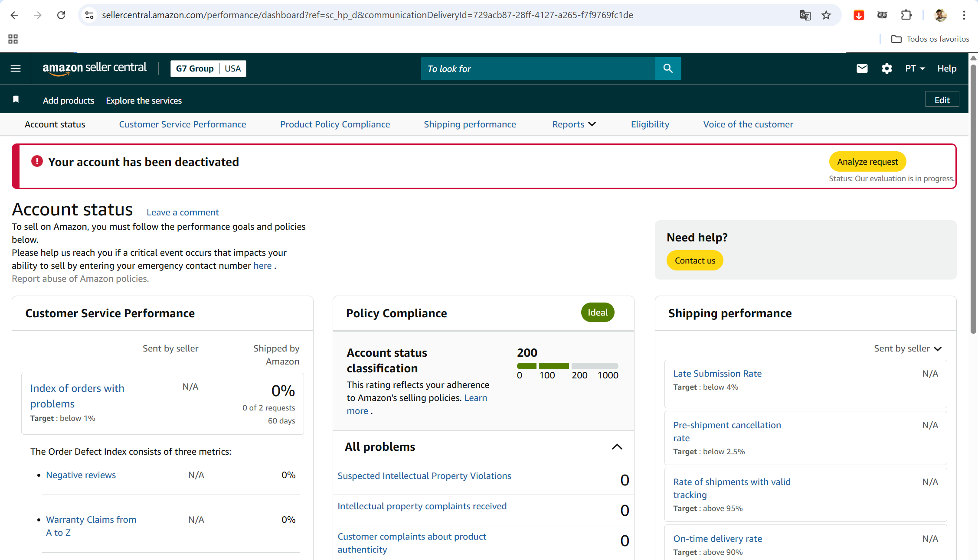The image size is (978, 560).
Task: Click the Edit favorites button
Action: point(942,100)
